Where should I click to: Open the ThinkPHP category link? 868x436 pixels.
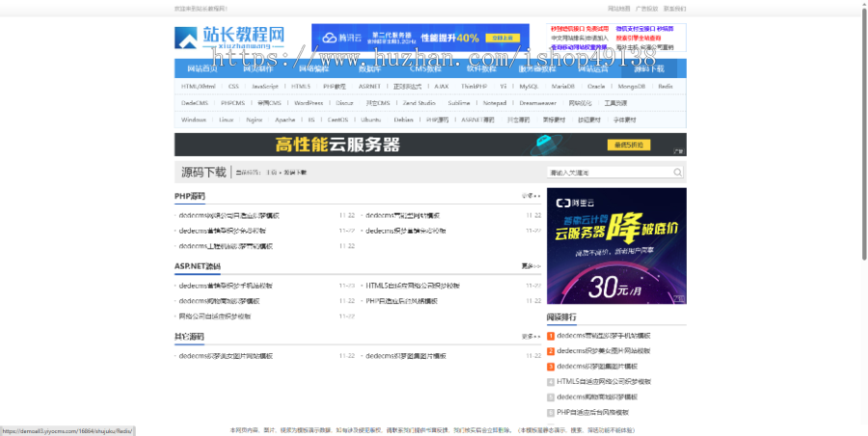tap(474, 87)
